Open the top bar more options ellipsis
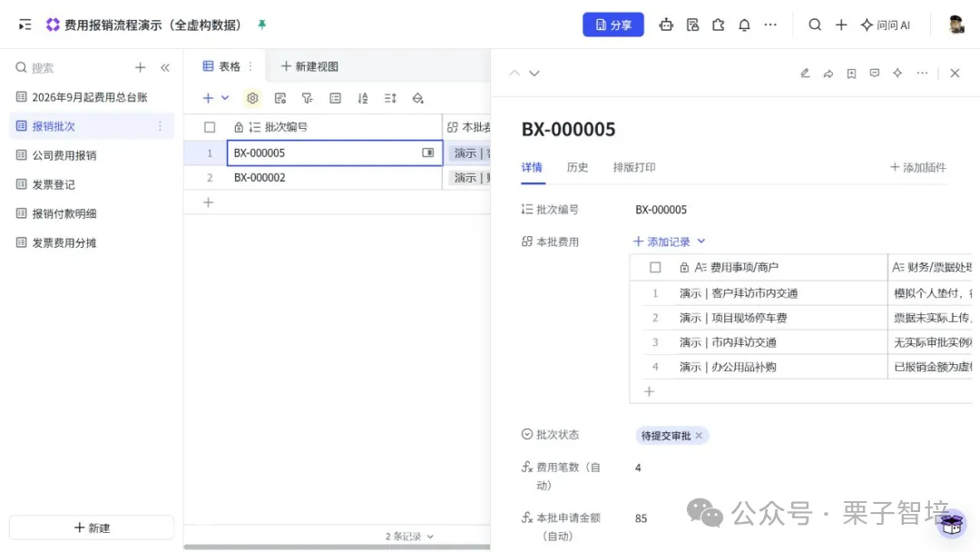Viewport: 980px width, 552px height. [x=770, y=25]
